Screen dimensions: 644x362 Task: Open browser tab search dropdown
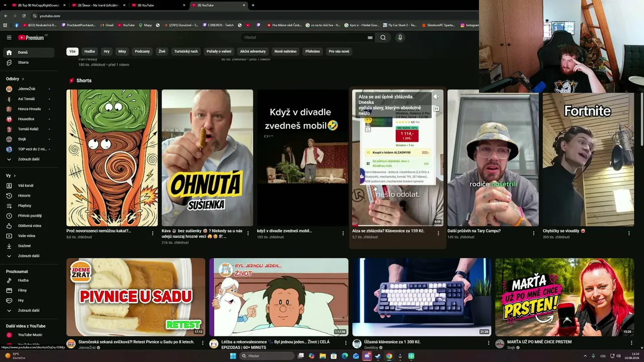pyautogui.click(x=6, y=5)
